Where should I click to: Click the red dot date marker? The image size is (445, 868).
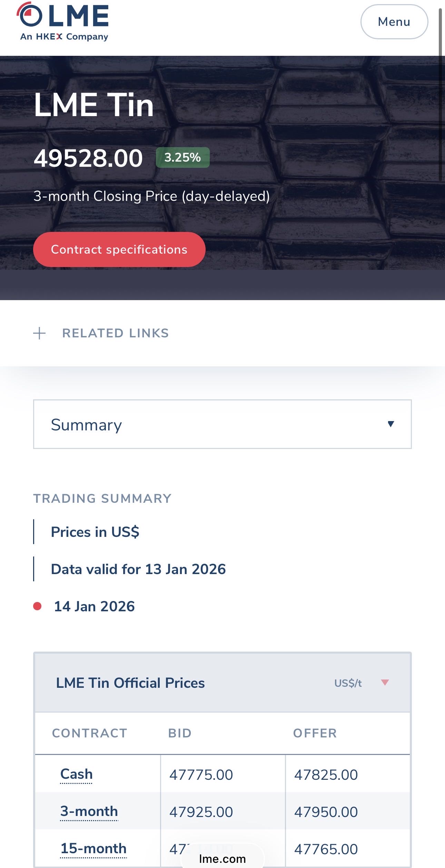coord(37,606)
